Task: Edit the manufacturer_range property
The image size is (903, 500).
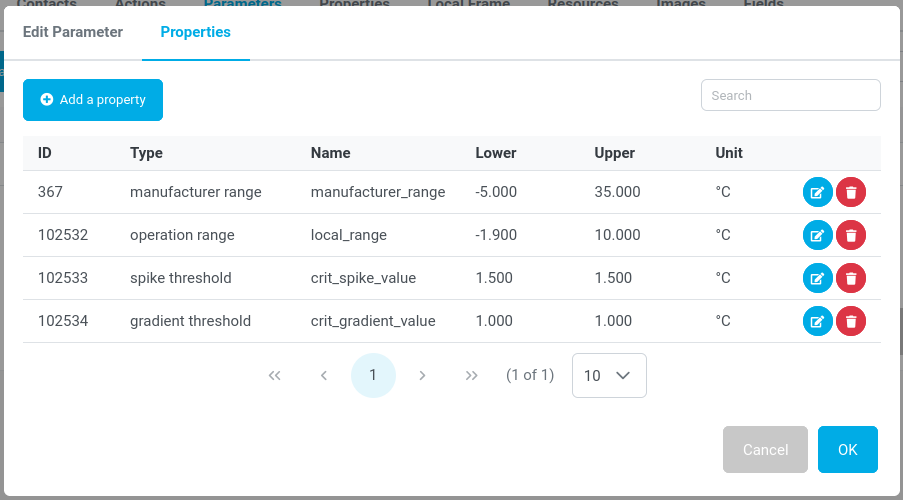Action: point(817,192)
